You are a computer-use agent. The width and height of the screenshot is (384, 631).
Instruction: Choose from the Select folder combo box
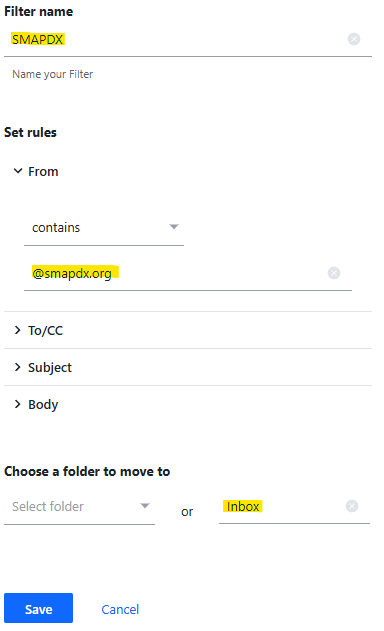79,507
